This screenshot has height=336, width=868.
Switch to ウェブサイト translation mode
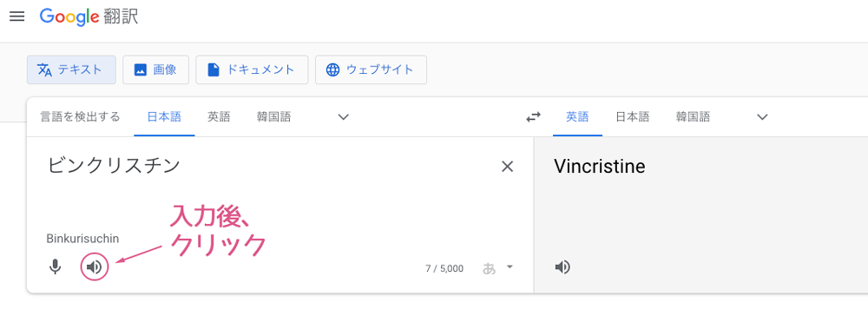(x=371, y=69)
